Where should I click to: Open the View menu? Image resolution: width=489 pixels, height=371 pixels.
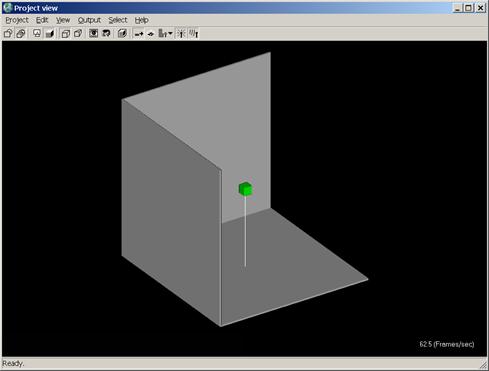click(63, 20)
